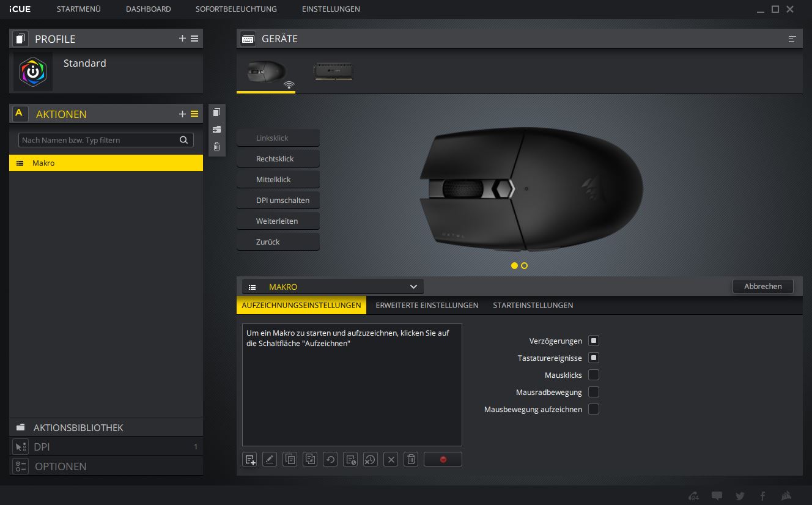Enable the Mausbewegung aufzeichnen checkbox
The width and height of the screenshot is (812, 505).
coord(593,409)
